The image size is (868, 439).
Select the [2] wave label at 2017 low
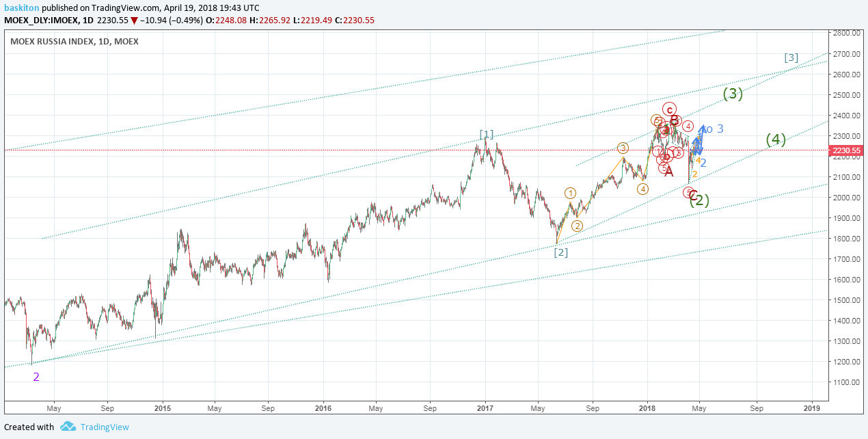point(561,252)
